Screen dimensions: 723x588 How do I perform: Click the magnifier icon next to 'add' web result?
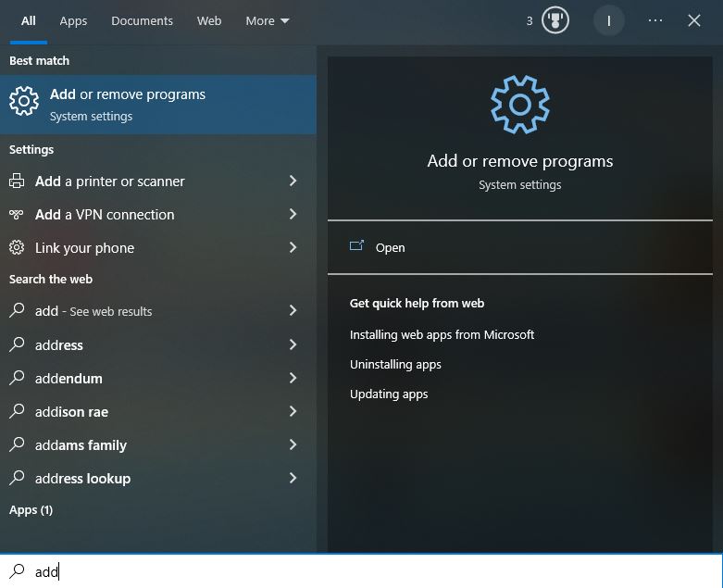(x=17, y=310)
